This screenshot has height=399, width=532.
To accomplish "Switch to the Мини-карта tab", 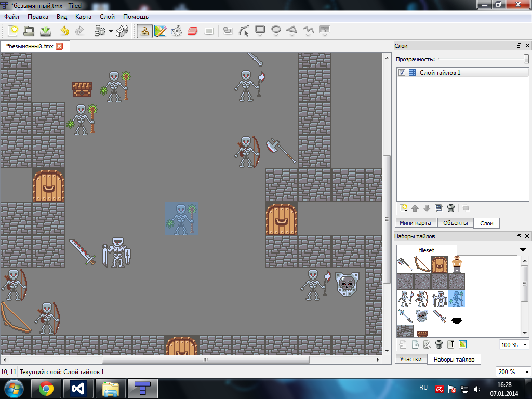I will [x=415, y=223].
